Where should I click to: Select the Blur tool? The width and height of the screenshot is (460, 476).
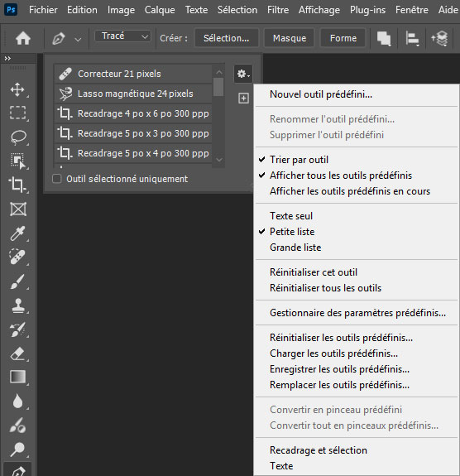pos(17,401)
